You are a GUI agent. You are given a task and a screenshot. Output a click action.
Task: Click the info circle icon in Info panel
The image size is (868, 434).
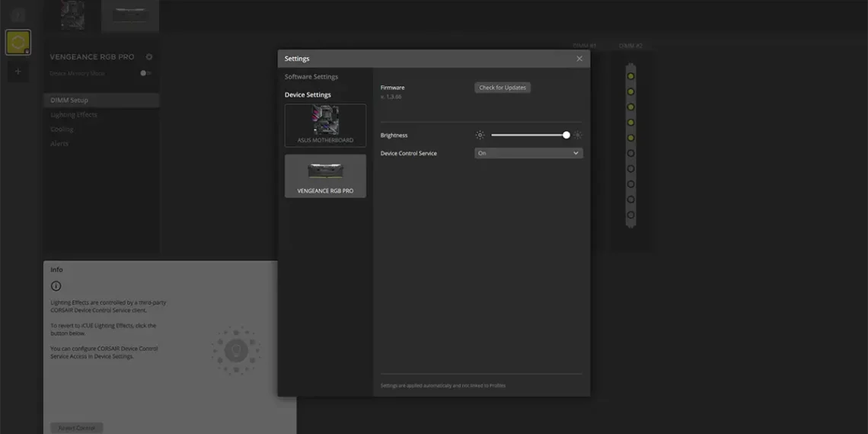(x=56, y=286)
